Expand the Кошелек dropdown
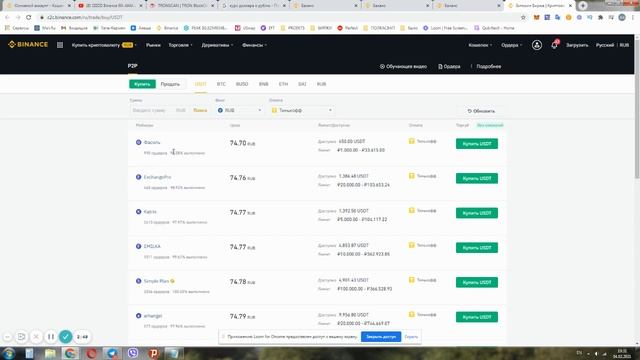This screenshot has height=360, width=640. click(480, 45)
